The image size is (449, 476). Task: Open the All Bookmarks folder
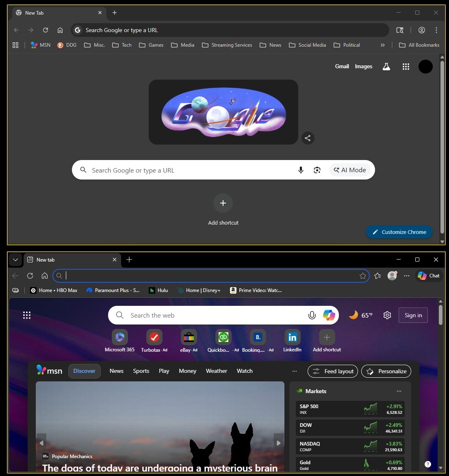point(419,45)
